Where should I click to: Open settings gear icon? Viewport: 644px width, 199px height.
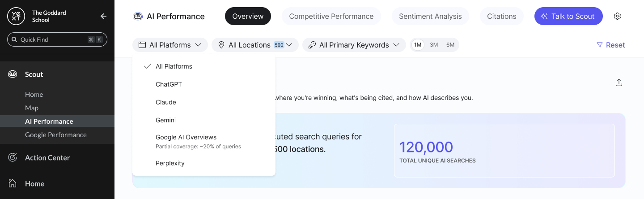point(618,16)
